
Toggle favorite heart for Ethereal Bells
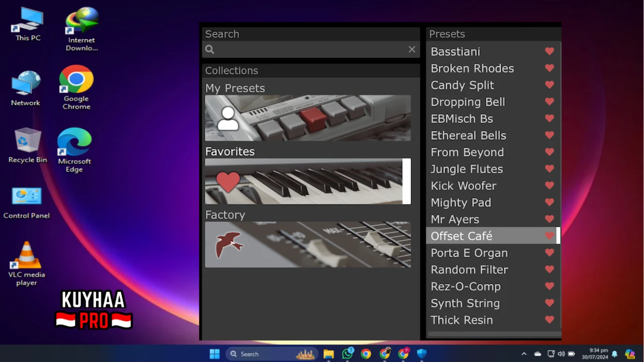coord(549,135)
